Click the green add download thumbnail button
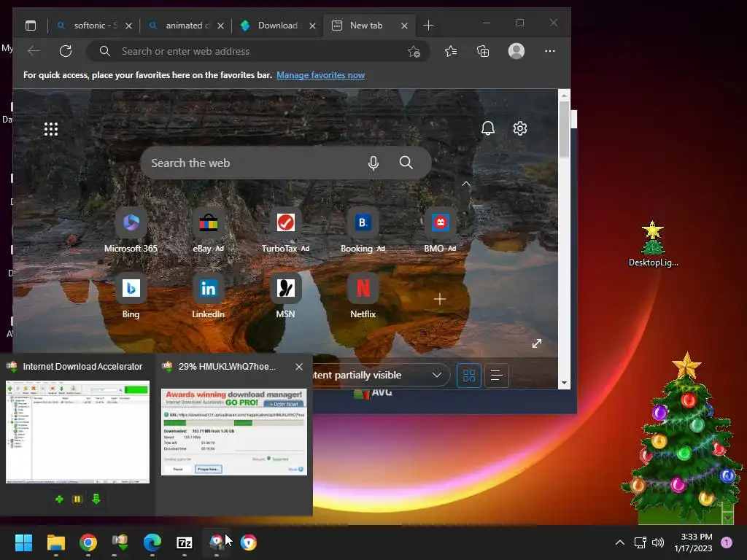 coord(60,499)
